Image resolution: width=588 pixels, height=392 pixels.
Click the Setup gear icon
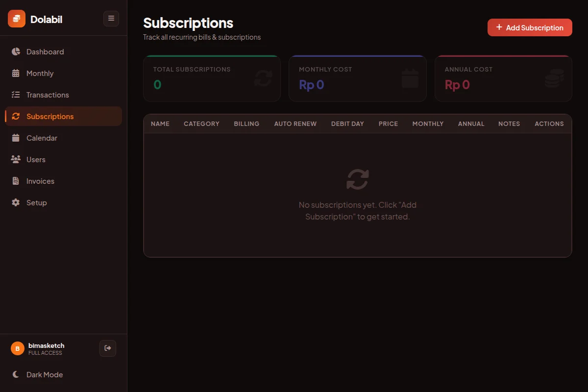[16, 202]
